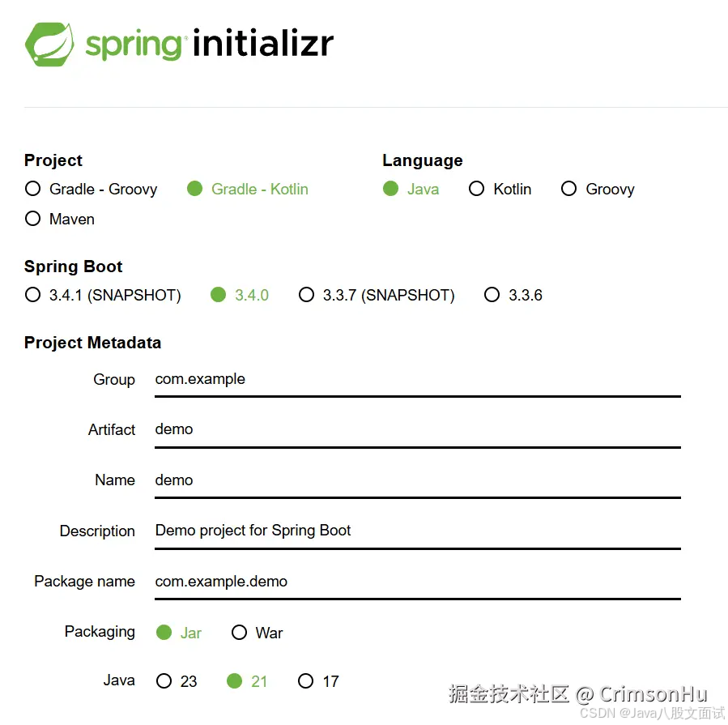The width and height of the screenshot is (728, 725).
Task: Select Spring Boot version 3.3.6
Action: 492,295
